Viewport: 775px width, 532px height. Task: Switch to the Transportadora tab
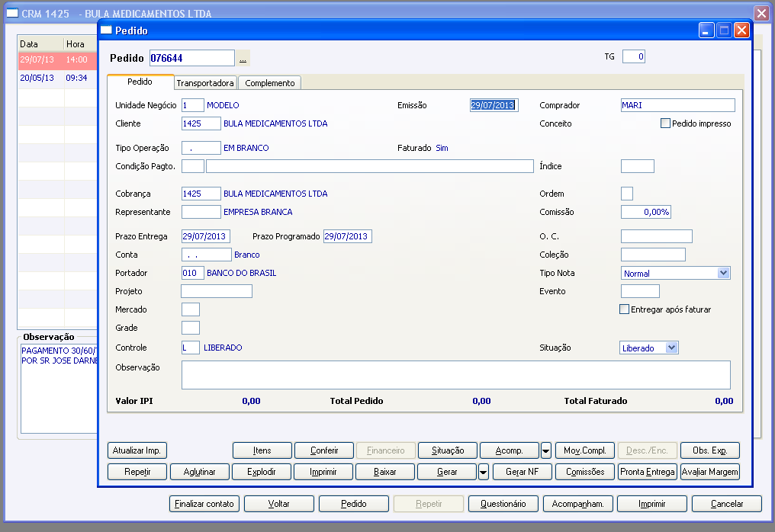(x=205, y=83)
